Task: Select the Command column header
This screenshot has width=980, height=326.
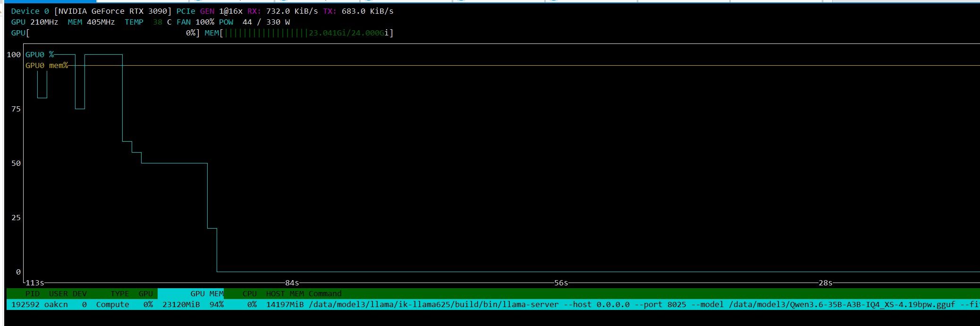Action: click(x=325, y=294)
